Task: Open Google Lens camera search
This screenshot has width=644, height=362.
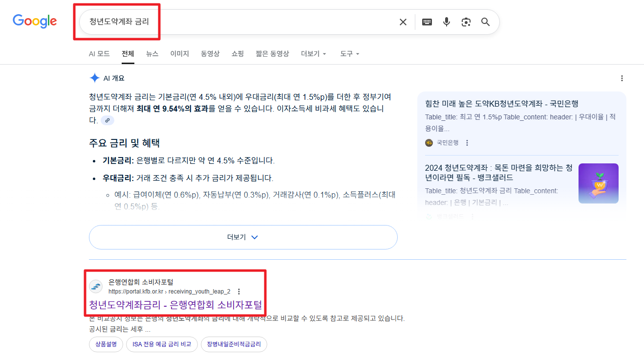Action: pyautogui.click(x=466, y=22)
